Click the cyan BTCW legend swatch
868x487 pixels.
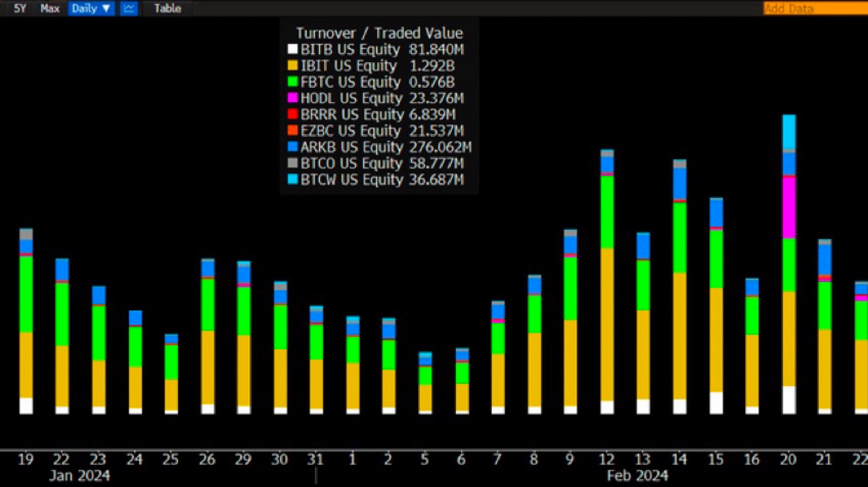292,180
